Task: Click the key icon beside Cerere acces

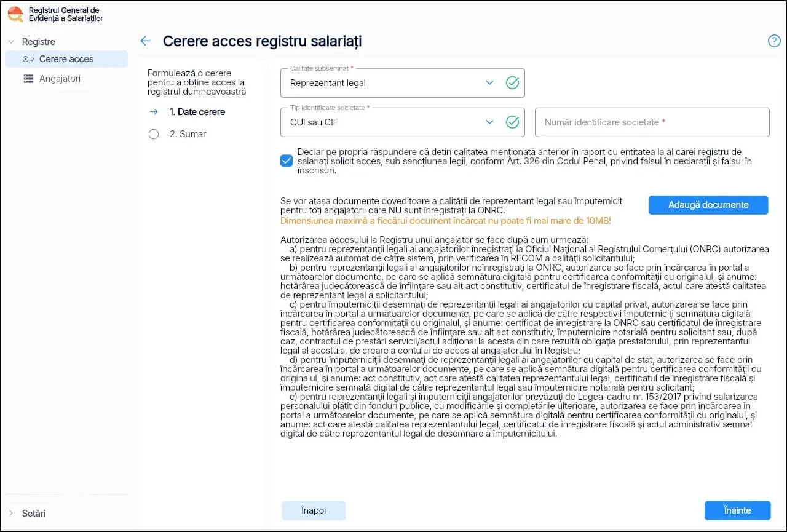Action: point(28,59)
